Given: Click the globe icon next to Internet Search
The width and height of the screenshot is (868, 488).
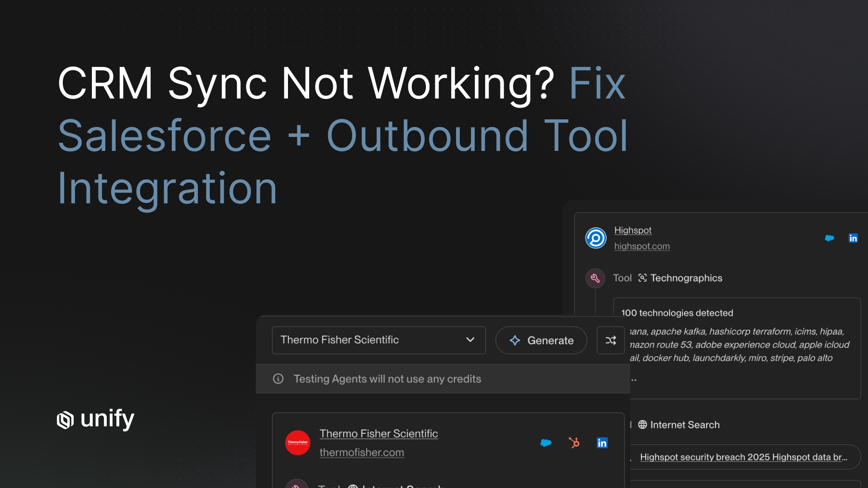Looking at the screenshot, I should (x=642, y=425).
